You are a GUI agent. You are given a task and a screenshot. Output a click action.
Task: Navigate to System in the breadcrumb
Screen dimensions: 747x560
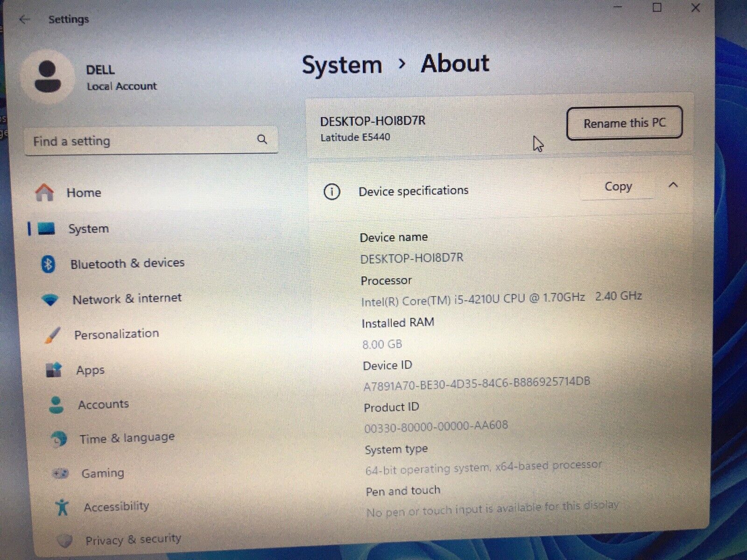tap(342, 65)
